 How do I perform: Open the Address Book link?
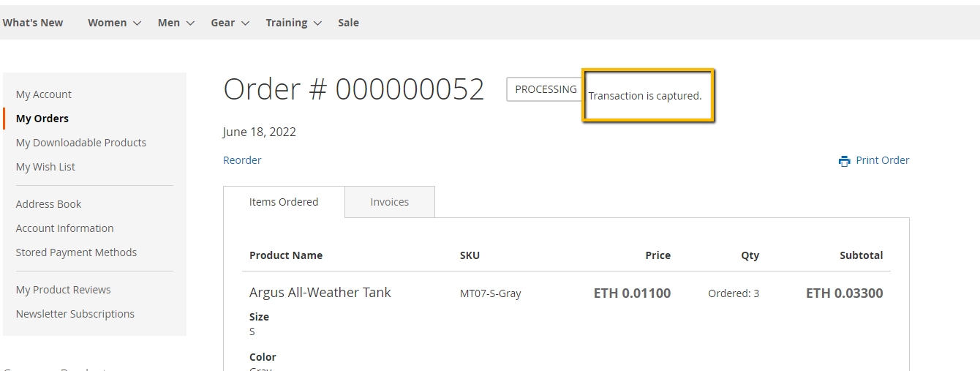(x=48, y=204)
